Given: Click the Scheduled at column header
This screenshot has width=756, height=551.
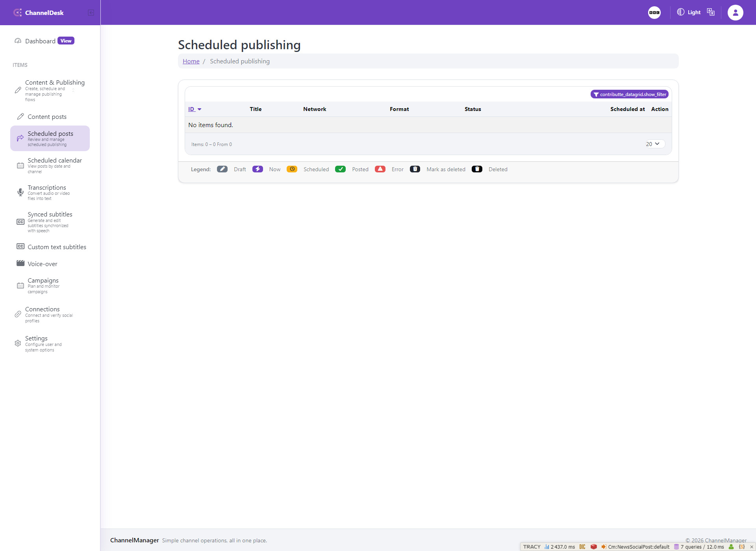Looking at the screenshot, I should coord(627,109).
